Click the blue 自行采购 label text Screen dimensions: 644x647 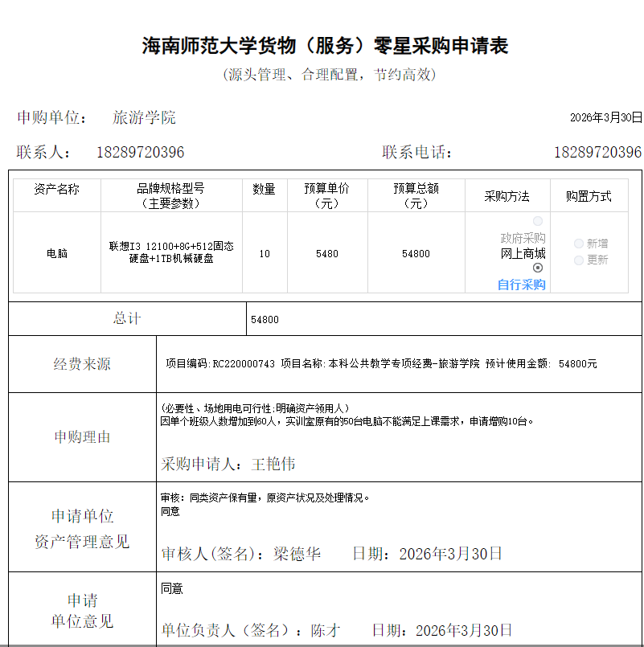tap(522, 285)
